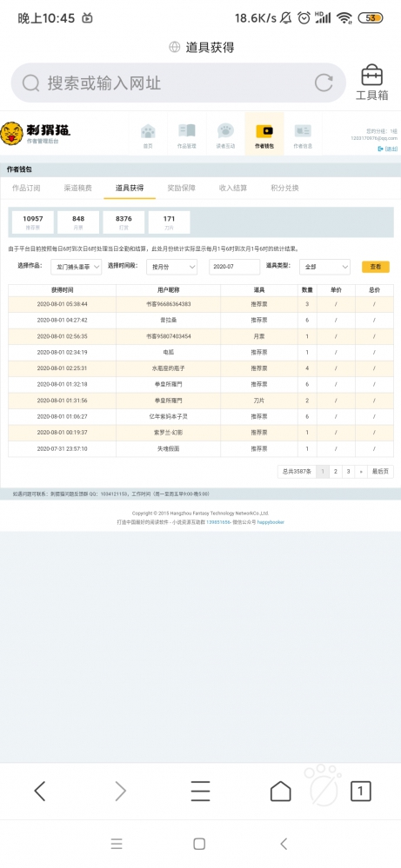Click username 书客96686364383
The width and height of the screenshot is (401, 868).
pyautogui.click(x=169, y=304)
